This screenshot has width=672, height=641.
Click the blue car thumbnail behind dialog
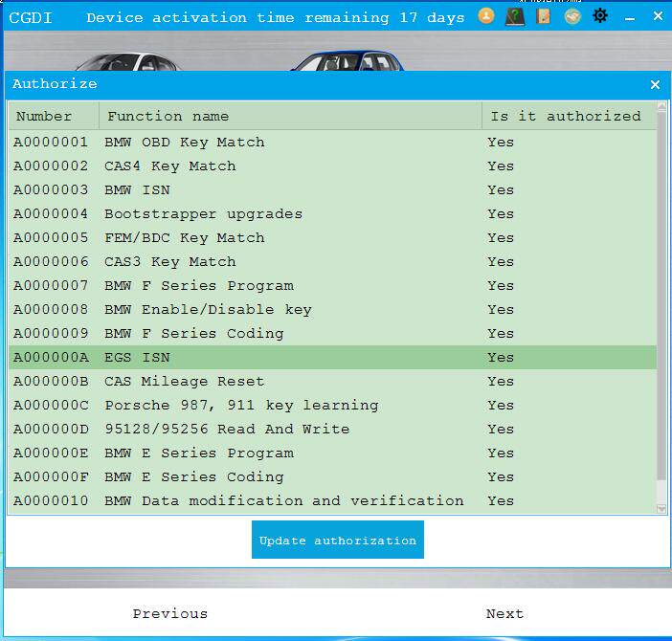click(x=347, y=60)
